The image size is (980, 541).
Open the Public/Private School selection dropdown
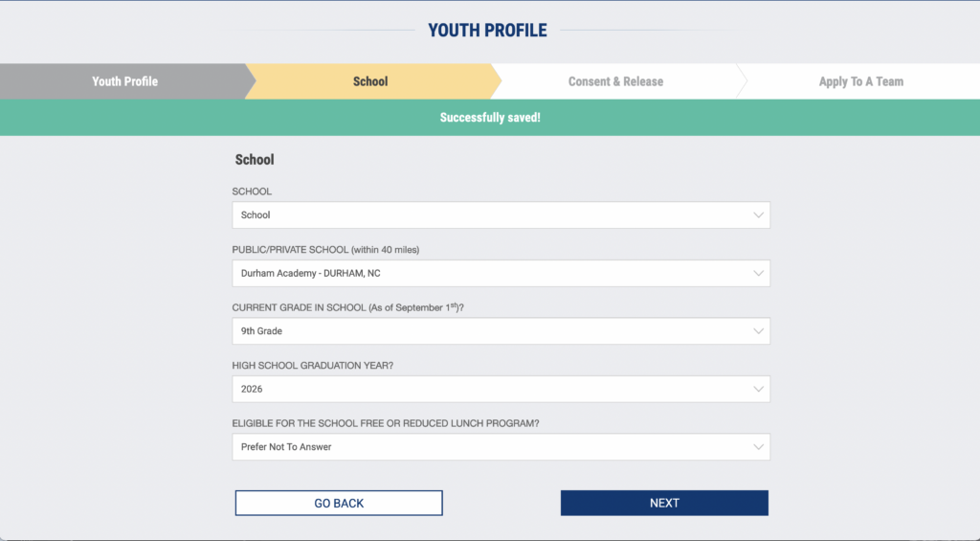[x=501, y=273]
